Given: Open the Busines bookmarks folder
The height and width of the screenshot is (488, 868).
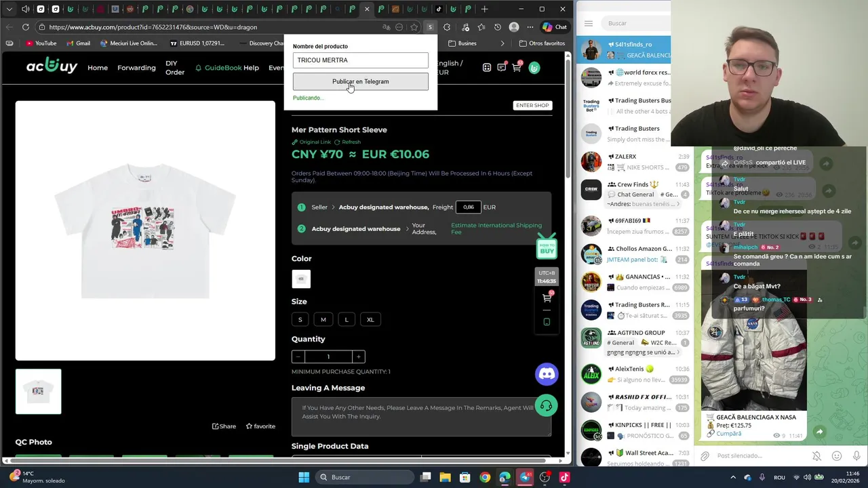Looking at the screenshot, I should coord(463,43).
